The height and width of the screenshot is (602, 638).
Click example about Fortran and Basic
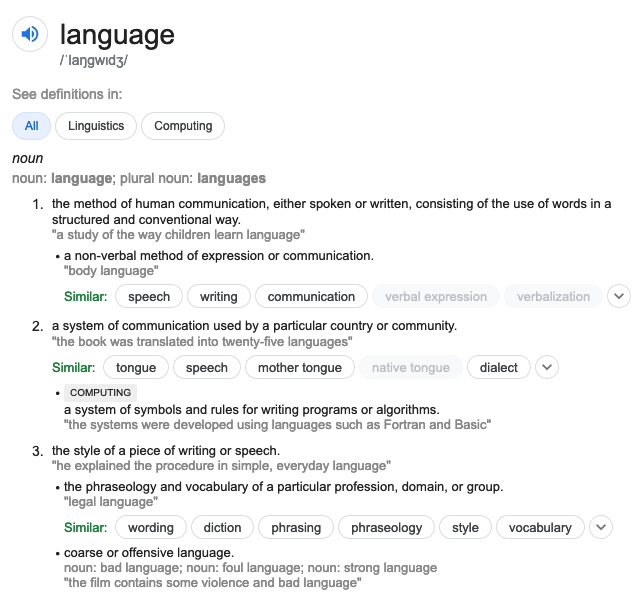coord(277,425)
